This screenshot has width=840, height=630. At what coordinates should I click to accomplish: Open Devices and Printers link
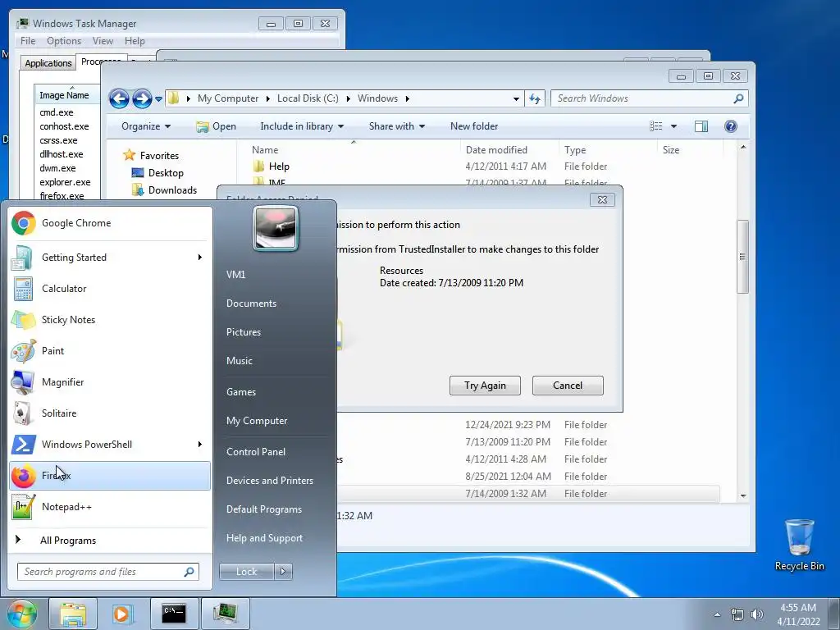[269, 481]
